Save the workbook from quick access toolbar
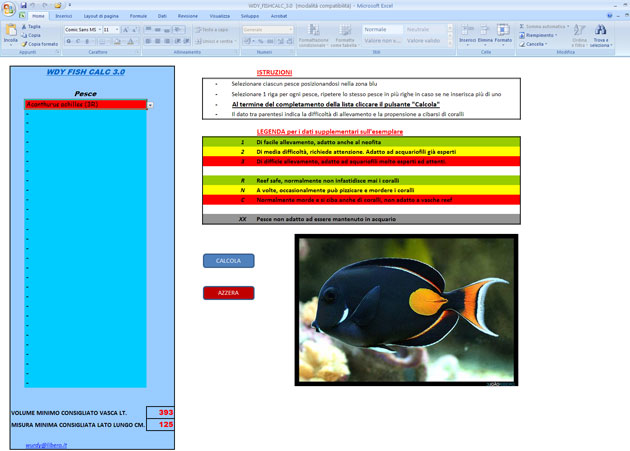 click(x=23, y=6)
